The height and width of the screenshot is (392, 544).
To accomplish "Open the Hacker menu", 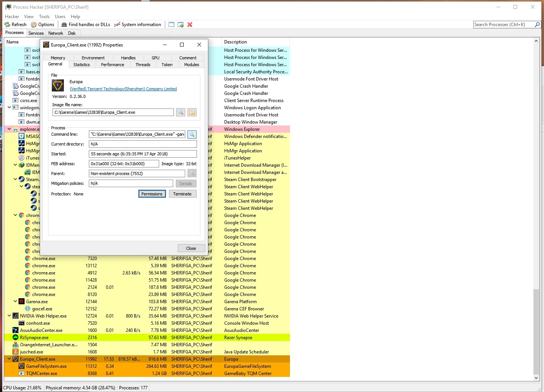I will (12, 17).
